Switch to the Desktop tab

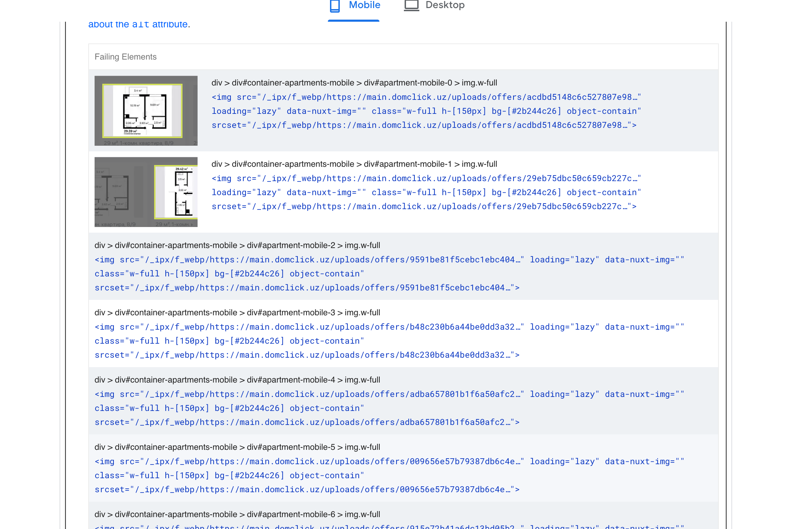tap(445, 5)
